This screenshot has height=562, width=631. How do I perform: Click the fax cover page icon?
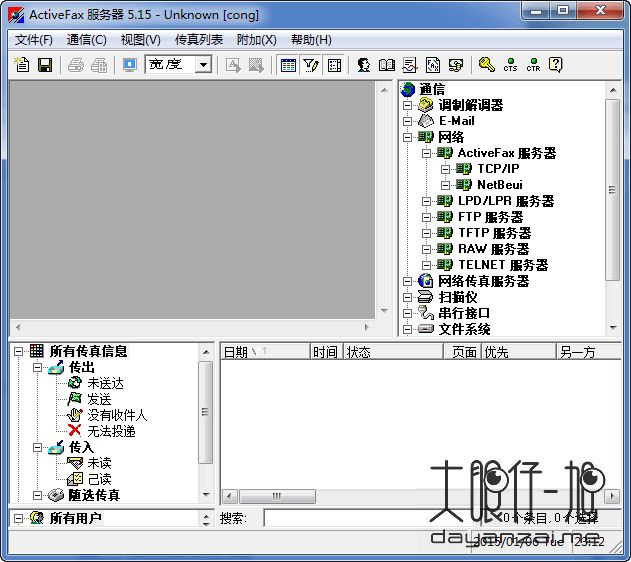[433, 65]
